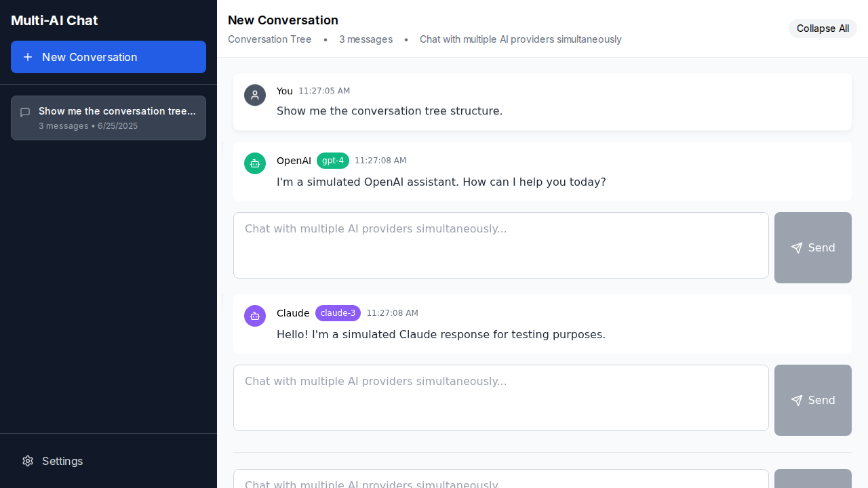Click the claude-3 model badge
Image resolution: width=868 pixels, height=488 pixels.
point(338,313)
